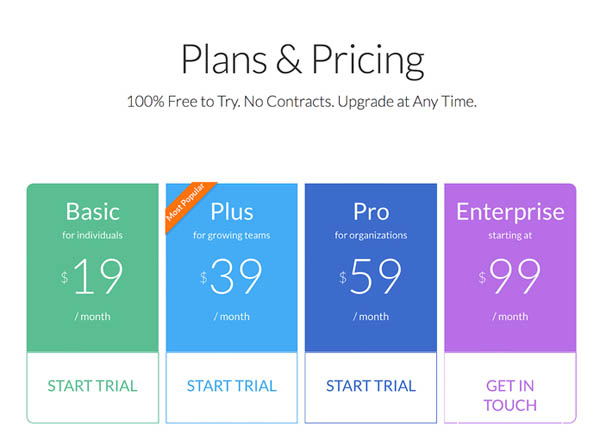Click the 'for organizations' subtitle

(x=371, y=235)
